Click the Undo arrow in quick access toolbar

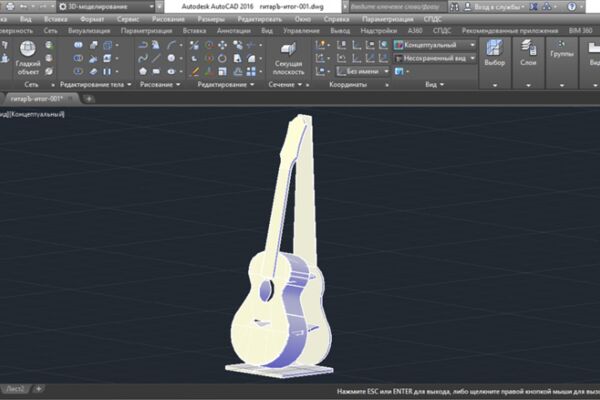(x=24, y=7)
